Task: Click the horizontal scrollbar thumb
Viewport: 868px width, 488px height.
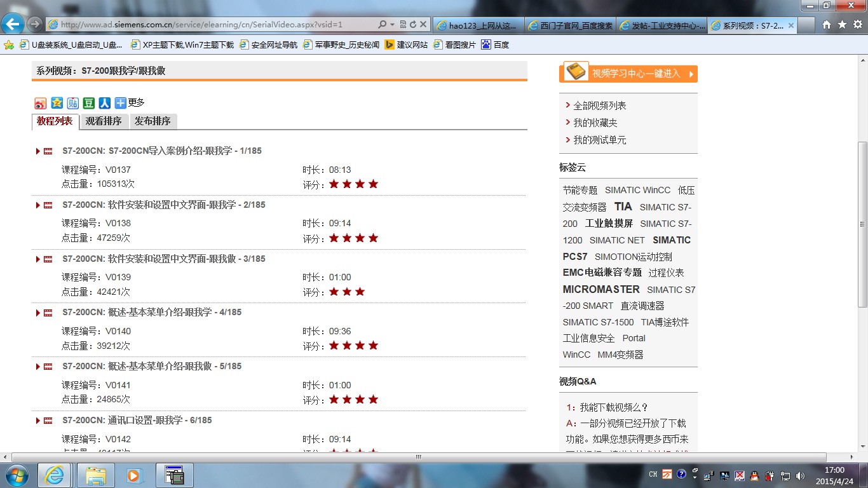Action: click(419, 457)
